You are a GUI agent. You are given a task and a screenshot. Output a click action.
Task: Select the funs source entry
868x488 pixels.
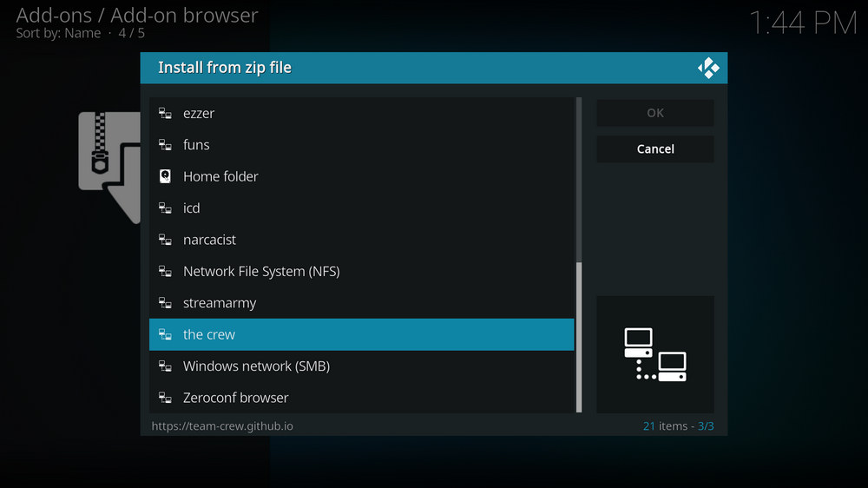point(196,145)
